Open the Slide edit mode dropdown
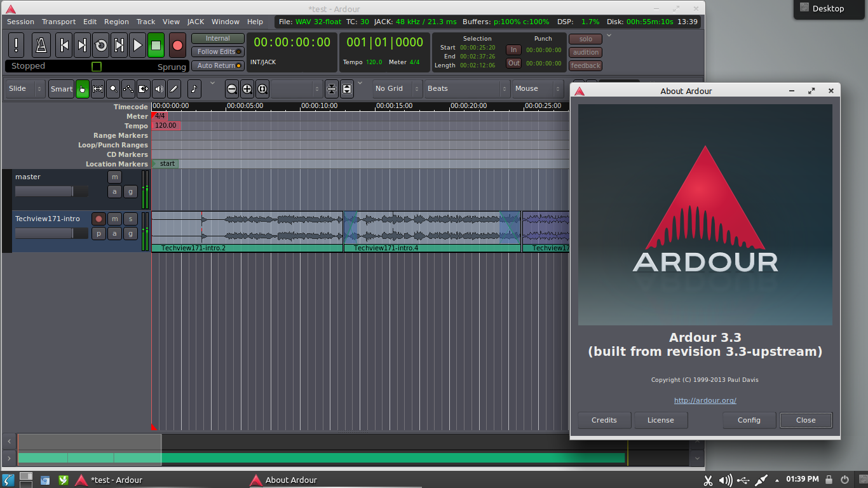868x488 pixels. point(25,89)
